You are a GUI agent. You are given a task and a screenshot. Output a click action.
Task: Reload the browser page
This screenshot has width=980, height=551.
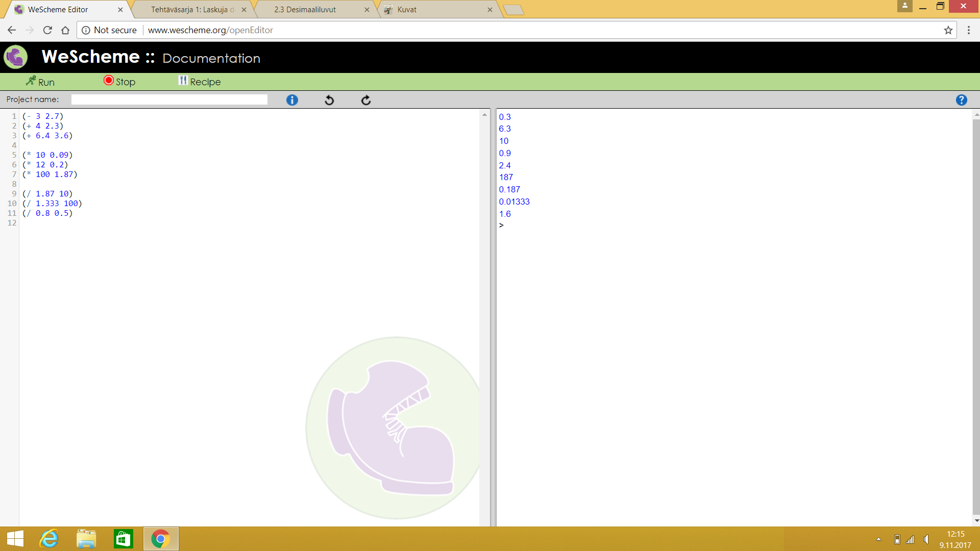(x=47, y=30)
